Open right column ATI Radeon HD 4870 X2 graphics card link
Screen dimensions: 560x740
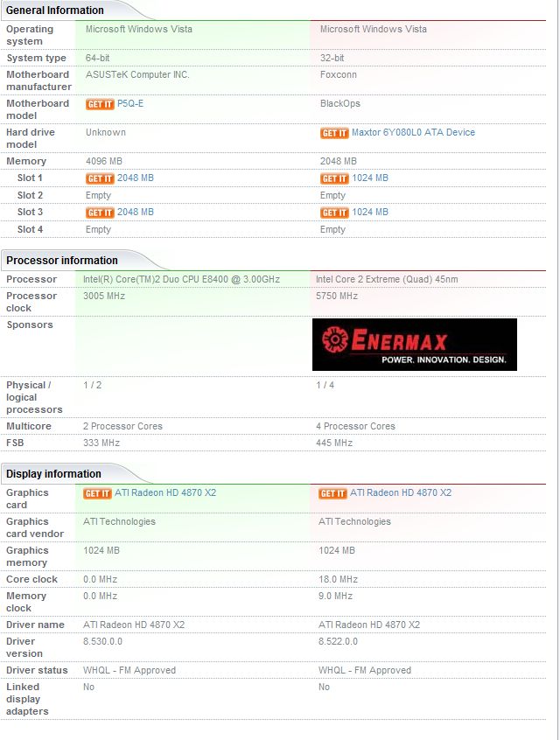[x=401, y=492]
